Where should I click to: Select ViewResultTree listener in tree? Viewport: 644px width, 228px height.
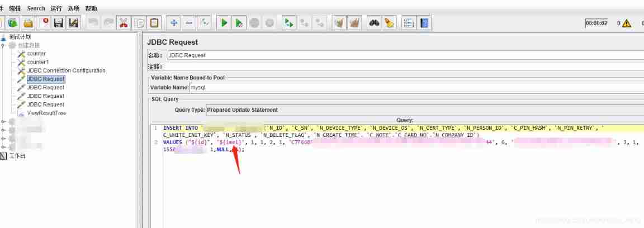(46, 113)
